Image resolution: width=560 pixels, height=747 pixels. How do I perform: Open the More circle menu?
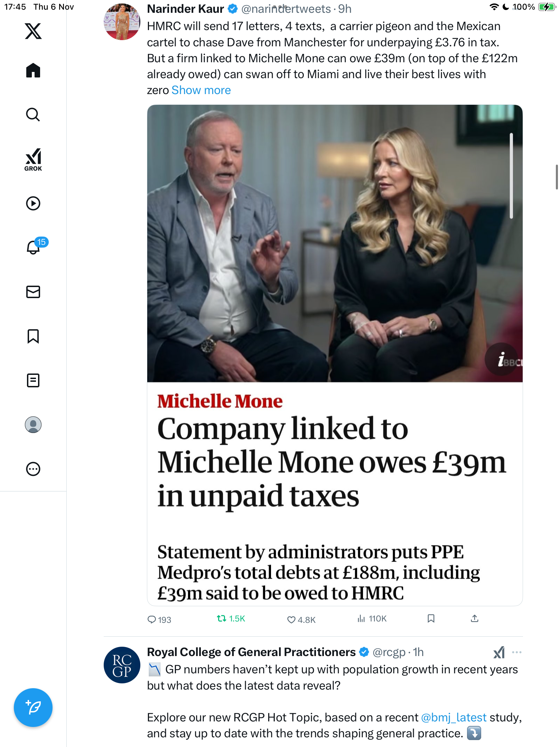pyautogui.click(x=33, y=469)
